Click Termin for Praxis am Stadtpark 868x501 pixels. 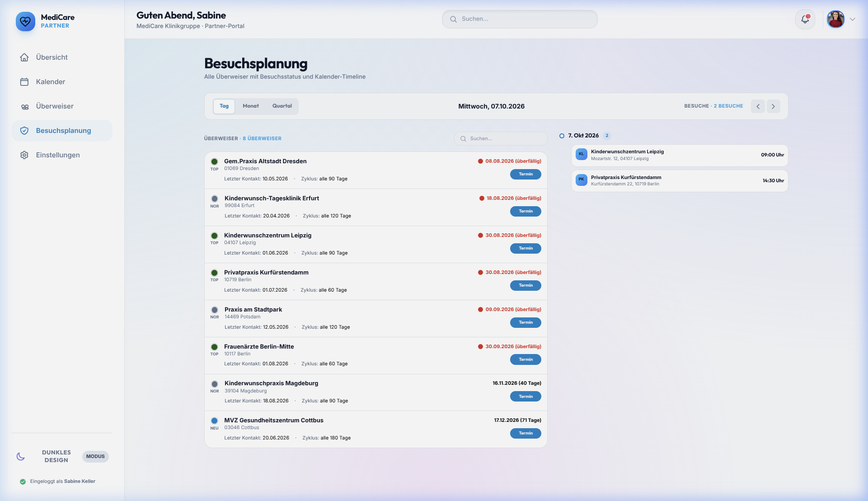[x=525, y=322]
